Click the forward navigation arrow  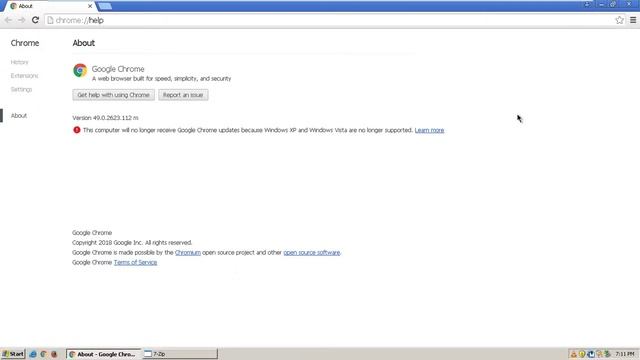(21, 20)
